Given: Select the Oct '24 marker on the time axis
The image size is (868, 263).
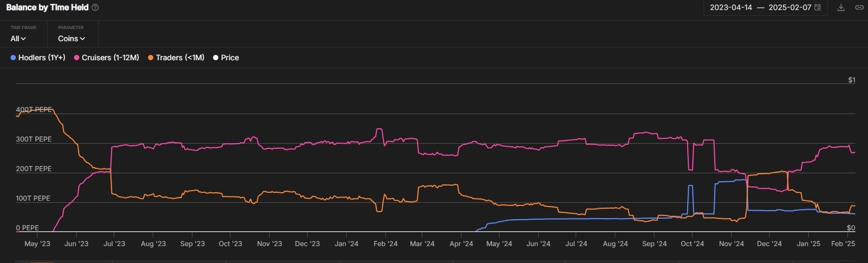Looking at the screenshot, I should (692, 243).
